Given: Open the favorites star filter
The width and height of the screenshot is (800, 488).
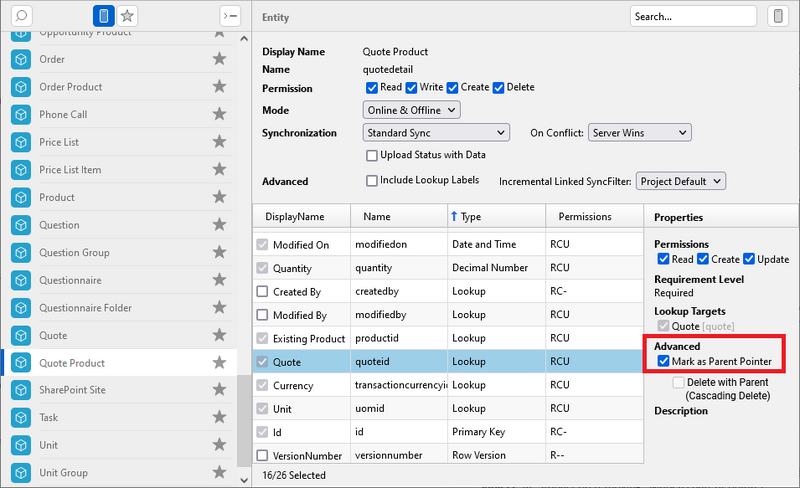Looking at the screenshot, I should coord(127,16).
